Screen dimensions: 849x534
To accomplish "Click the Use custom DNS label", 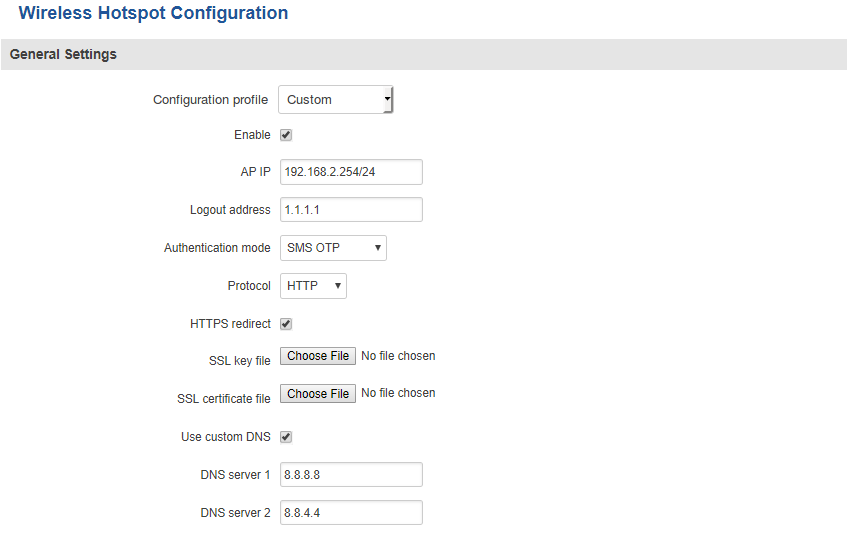I will tap(225, 437).
